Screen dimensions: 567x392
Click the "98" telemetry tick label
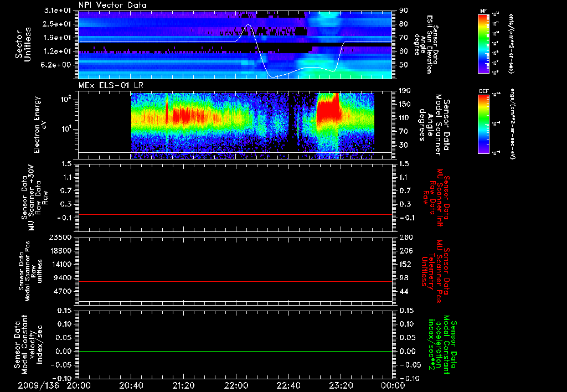pyautogui.click(x=404, y=278)
